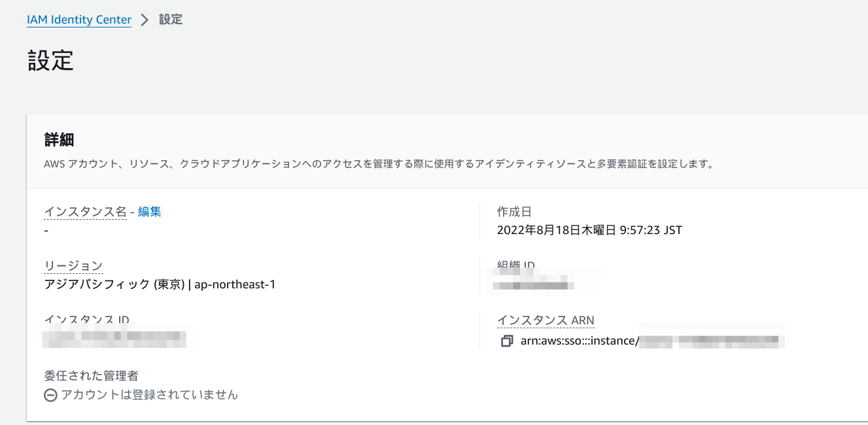
Task: Click the アカウントは登録されていません status text
Action: 149,395
